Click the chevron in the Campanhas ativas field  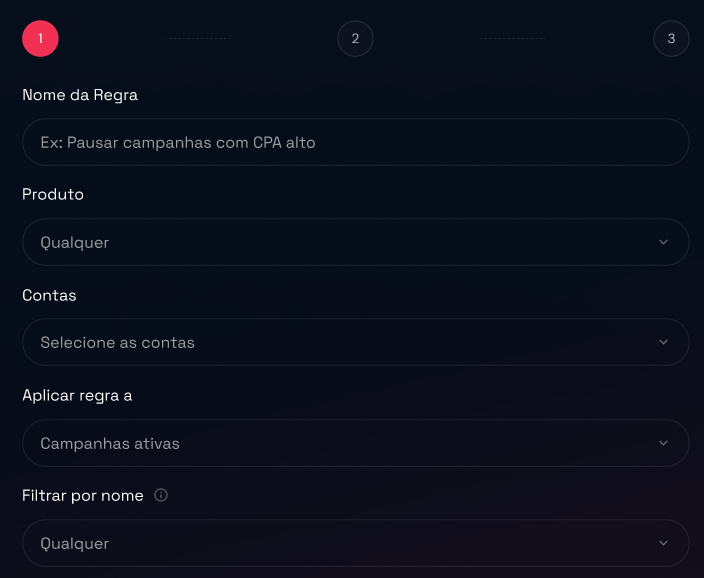pos(664,443)
